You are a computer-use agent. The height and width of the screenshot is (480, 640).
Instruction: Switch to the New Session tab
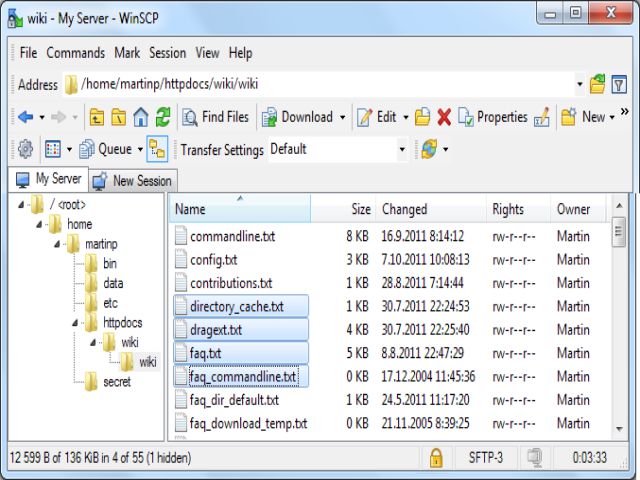134,180
